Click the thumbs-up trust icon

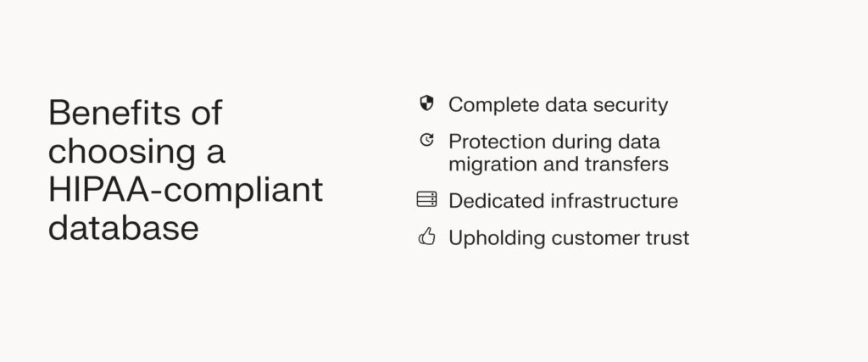[x=426, y=237]
